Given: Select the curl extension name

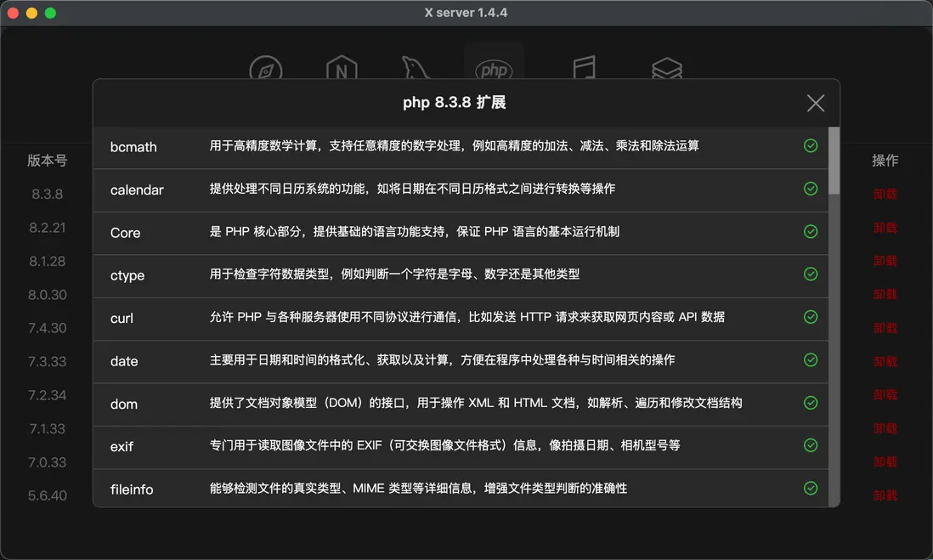Looking at the screenshot, I should [122, 319].
